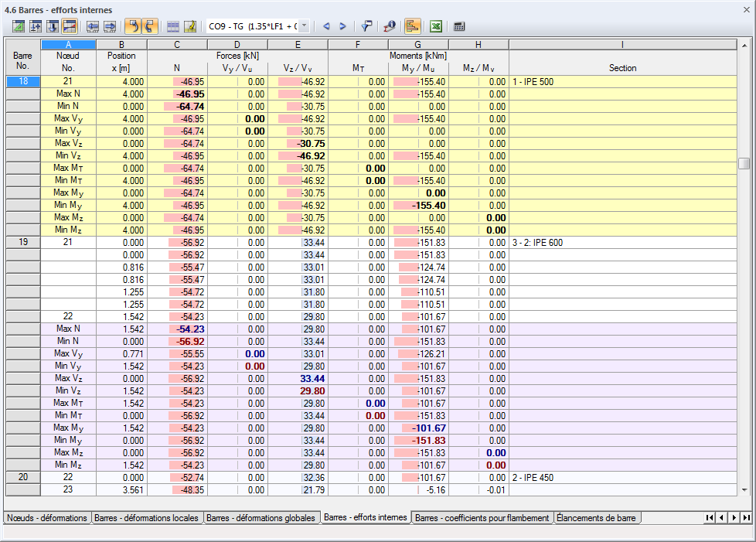Click the bold blue -54.23 N cell
This screenshot has height=542, width=756.
178,329
